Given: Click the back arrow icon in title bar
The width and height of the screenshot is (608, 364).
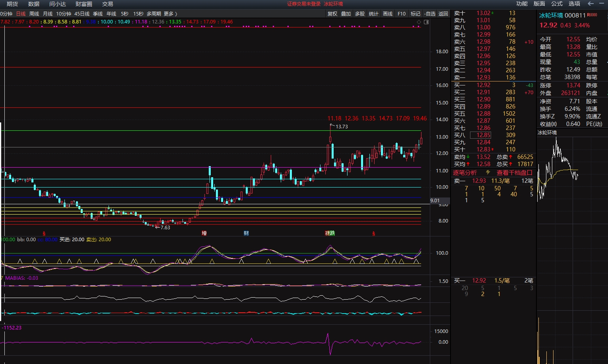Looking at the screenshot, I should (x=591, y=4).
